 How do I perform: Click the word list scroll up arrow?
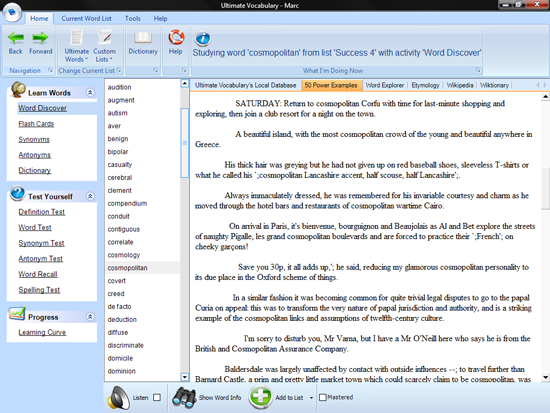(x=185, y=83)
